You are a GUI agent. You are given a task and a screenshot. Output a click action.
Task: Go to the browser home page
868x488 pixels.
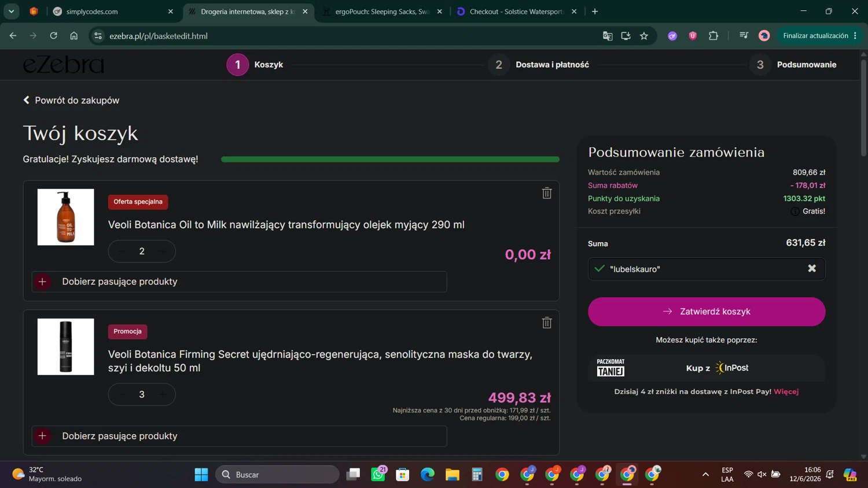pyautogui.click(x=74, y=36)
